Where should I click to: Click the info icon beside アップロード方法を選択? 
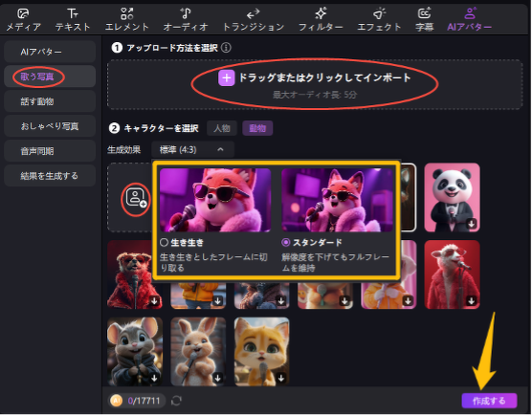click(226, 48)
